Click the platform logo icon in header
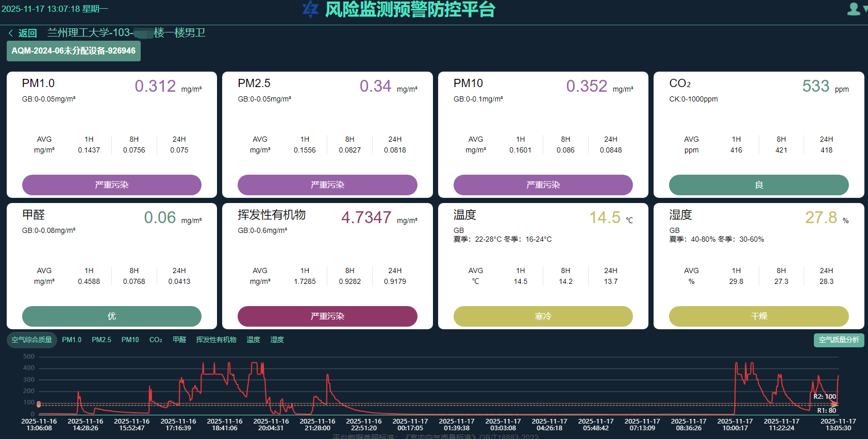This screenshot has width=868, height=439. click(x=310, y=9)
